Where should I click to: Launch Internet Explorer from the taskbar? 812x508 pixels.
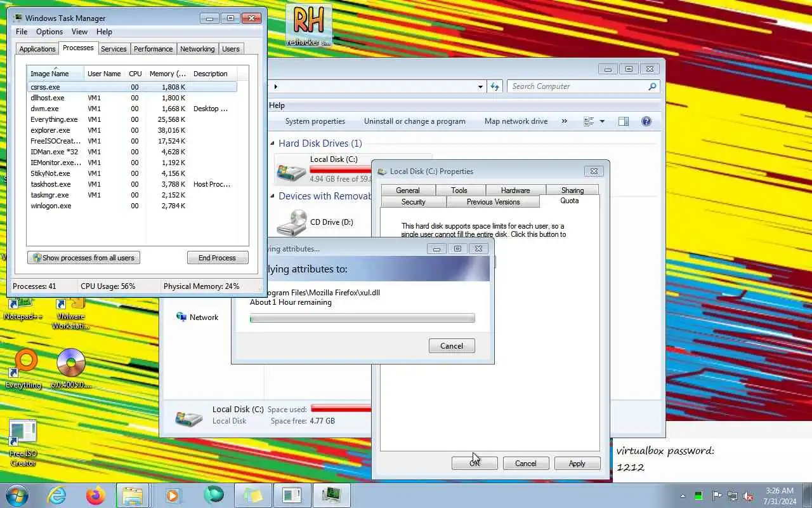(x=57, y=495)
